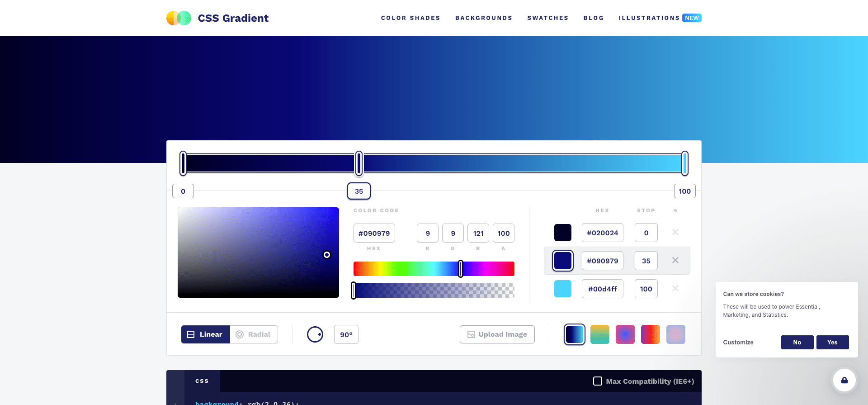This screenshot has height=405, width=868.
Task: Open Swatches menu item
Action: pos(548,18)
